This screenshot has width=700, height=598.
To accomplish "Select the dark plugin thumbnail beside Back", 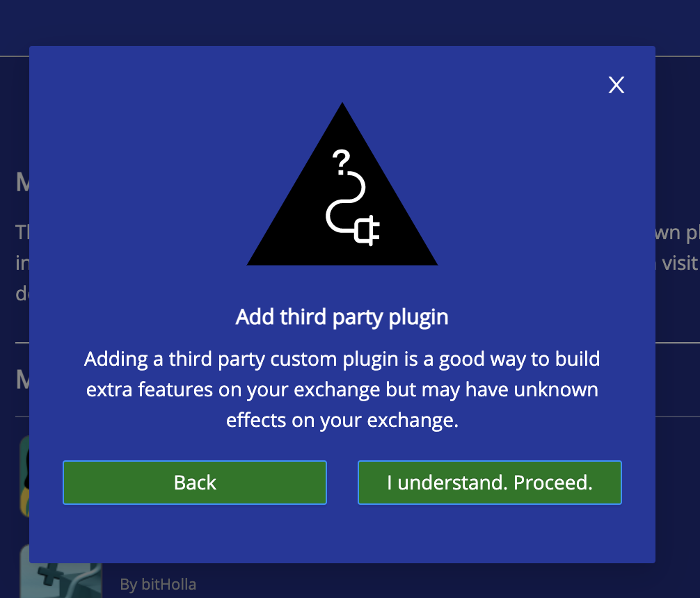I will coord(24,476).
